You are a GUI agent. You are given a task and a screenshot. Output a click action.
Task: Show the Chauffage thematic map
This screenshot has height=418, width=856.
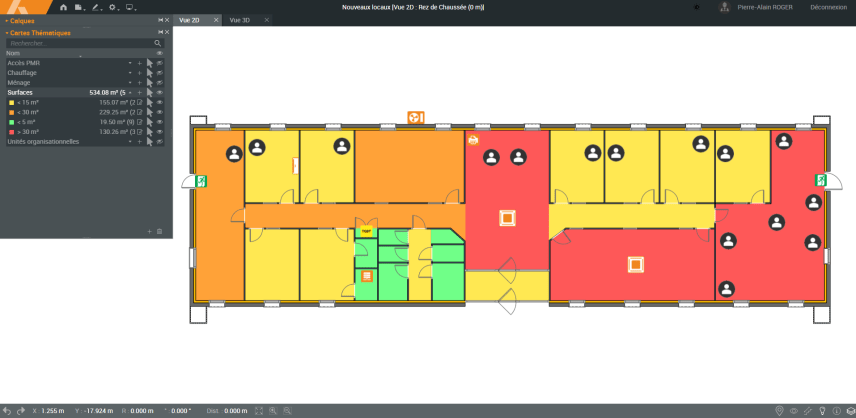click(160, 73)
